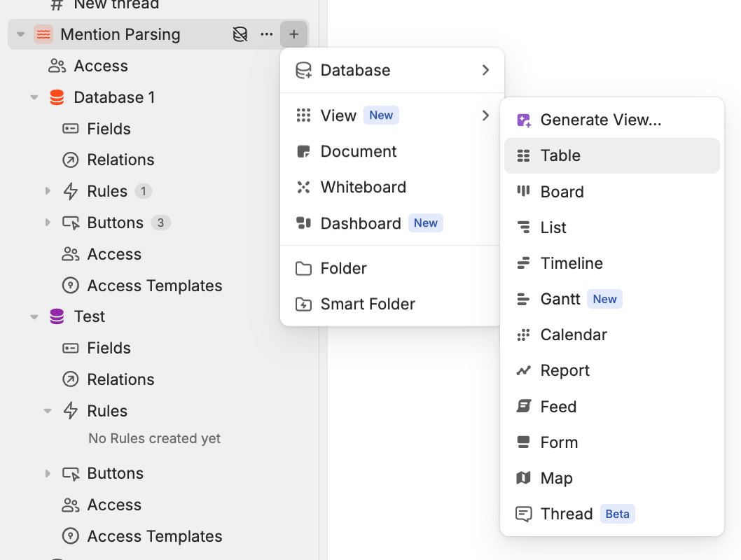741x560 pixels.
Task: Click the purple Test database icon
Action: 57,316
